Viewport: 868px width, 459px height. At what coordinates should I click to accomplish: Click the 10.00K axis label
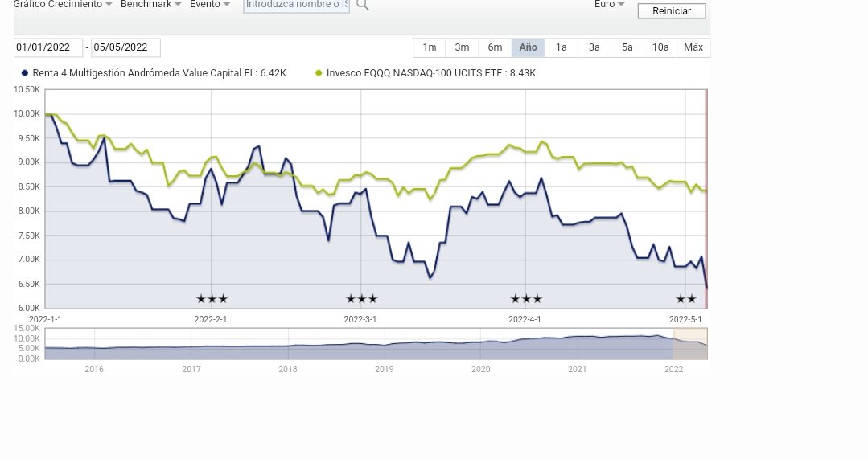27,114
